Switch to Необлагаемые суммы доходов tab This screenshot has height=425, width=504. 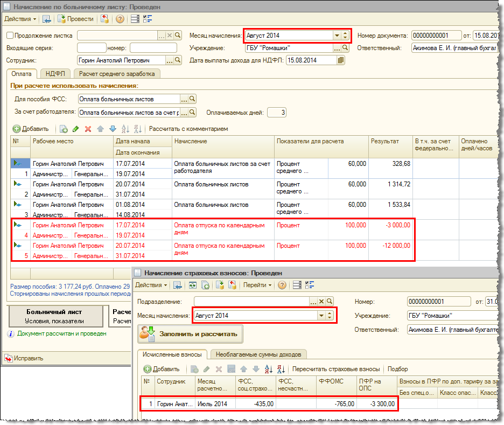tap(258, 354)
